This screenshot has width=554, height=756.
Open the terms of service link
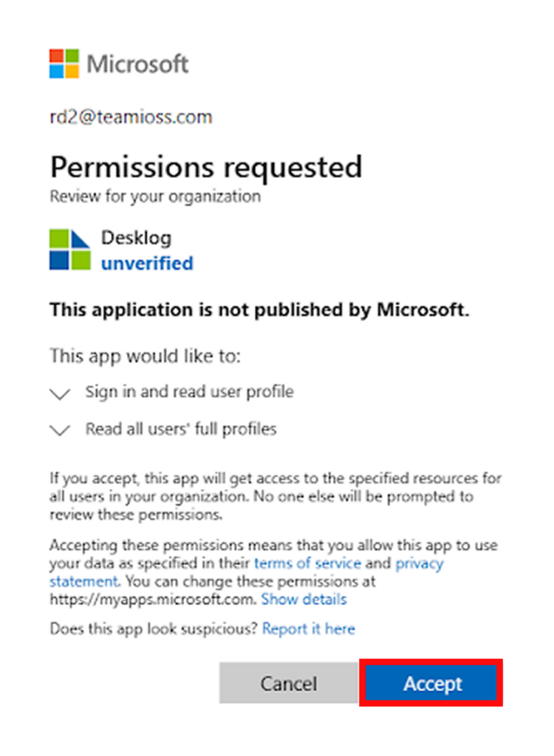307,563
